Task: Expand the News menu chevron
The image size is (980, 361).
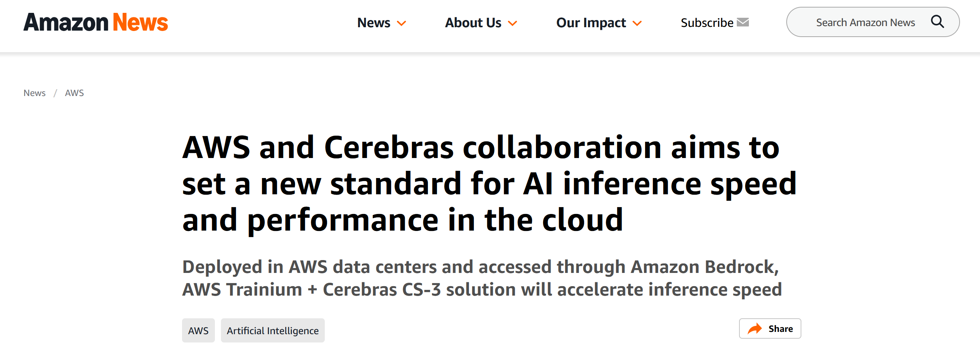Action: (x=401, y=23)
